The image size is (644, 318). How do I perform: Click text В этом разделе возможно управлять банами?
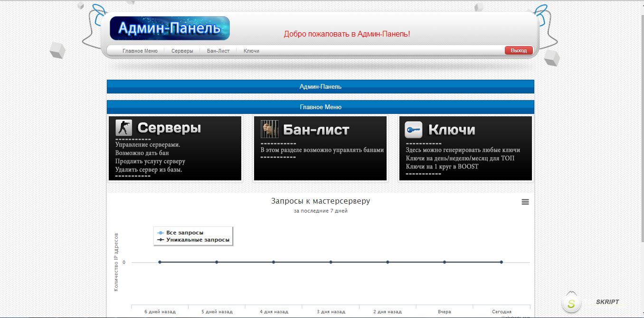point(322,150)
